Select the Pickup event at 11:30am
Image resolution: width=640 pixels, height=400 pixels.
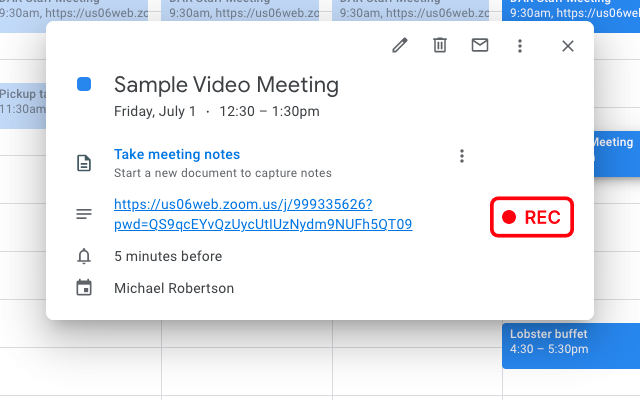[22, 102]
